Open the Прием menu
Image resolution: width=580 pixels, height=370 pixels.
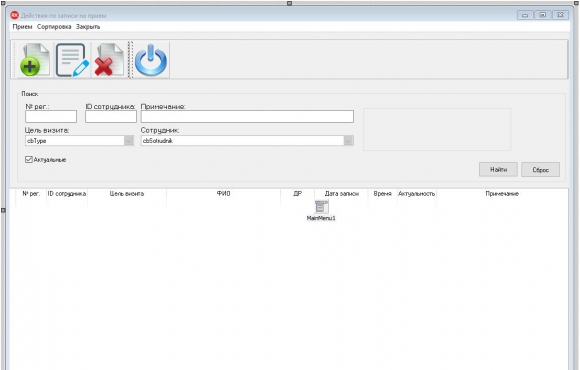(x=22, y=27)
